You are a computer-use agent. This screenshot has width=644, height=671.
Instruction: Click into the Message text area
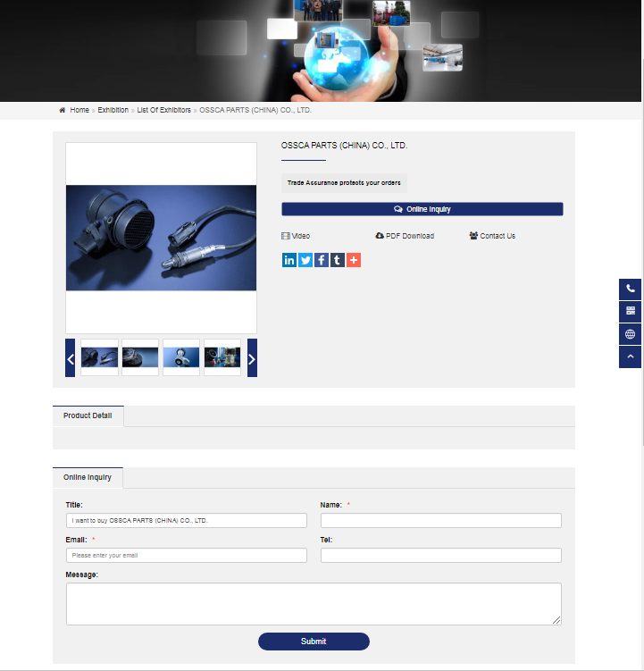click(x=314, y=604)
